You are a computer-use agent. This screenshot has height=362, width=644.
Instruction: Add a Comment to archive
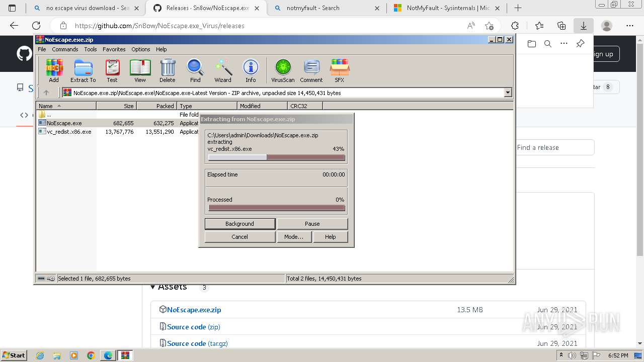[311, 70]
